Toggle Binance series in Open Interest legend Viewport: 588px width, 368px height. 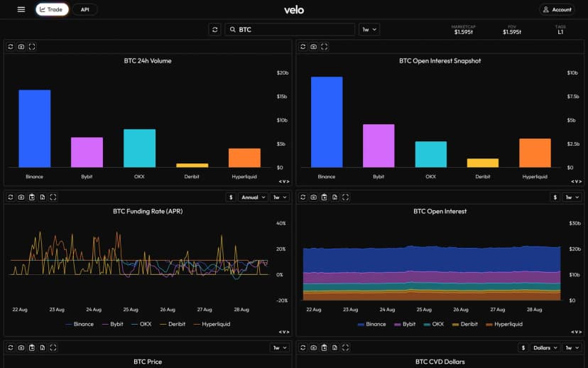click(x=371, y=324)
